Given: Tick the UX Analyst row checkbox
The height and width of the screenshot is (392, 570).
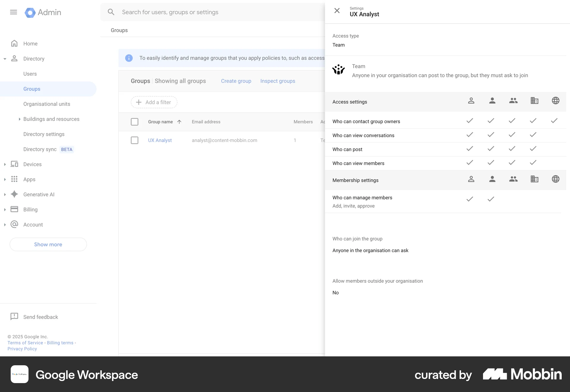Looking at the screenshot, I should [134, 140].
